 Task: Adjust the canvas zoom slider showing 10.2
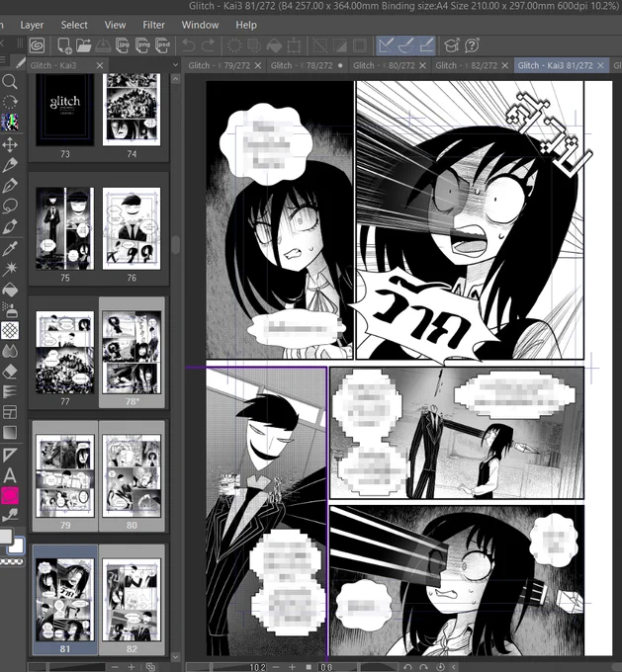[227, 667]
